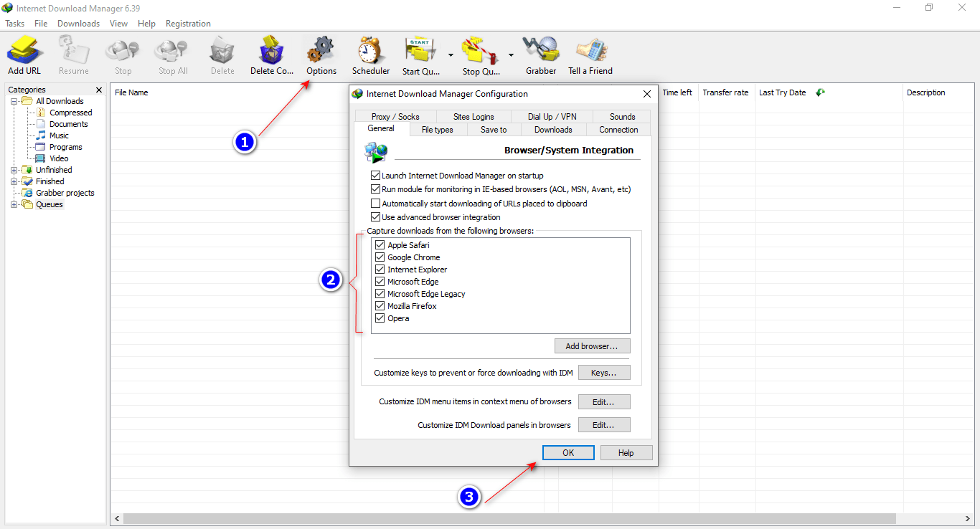This screenshot has height=529, width=980.
Task: Uncheck the Opera browser checkbox
Action: [380, 318]
